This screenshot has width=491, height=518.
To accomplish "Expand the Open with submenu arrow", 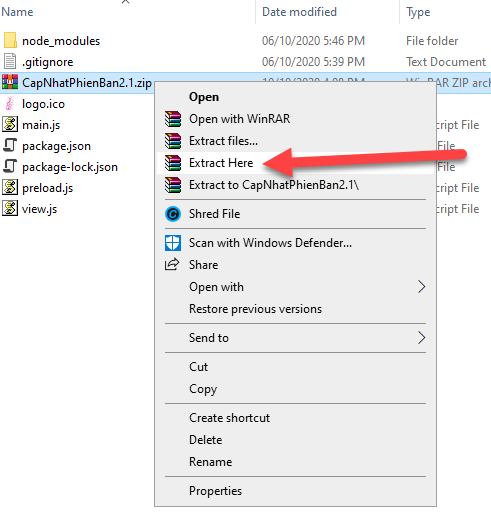I will click(x=421, y=287).
